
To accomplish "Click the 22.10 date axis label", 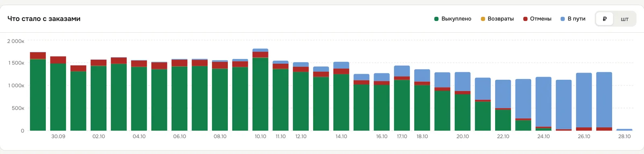I will [x=503, y=137].
